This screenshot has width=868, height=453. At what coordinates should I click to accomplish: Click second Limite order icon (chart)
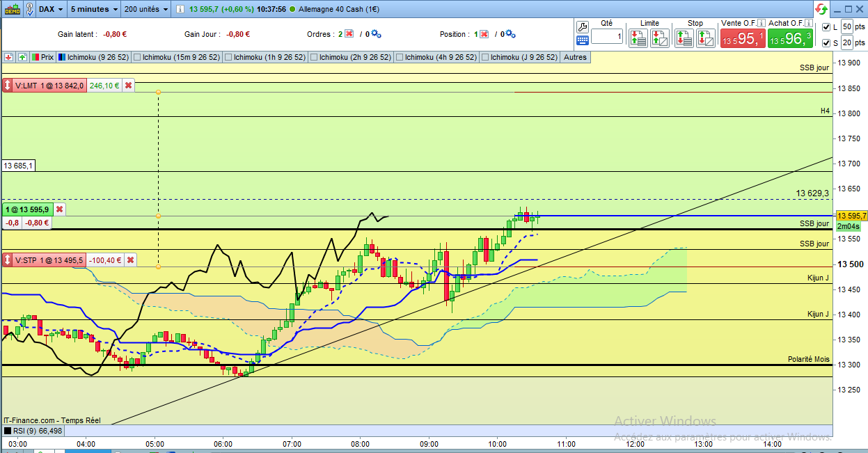660,38
